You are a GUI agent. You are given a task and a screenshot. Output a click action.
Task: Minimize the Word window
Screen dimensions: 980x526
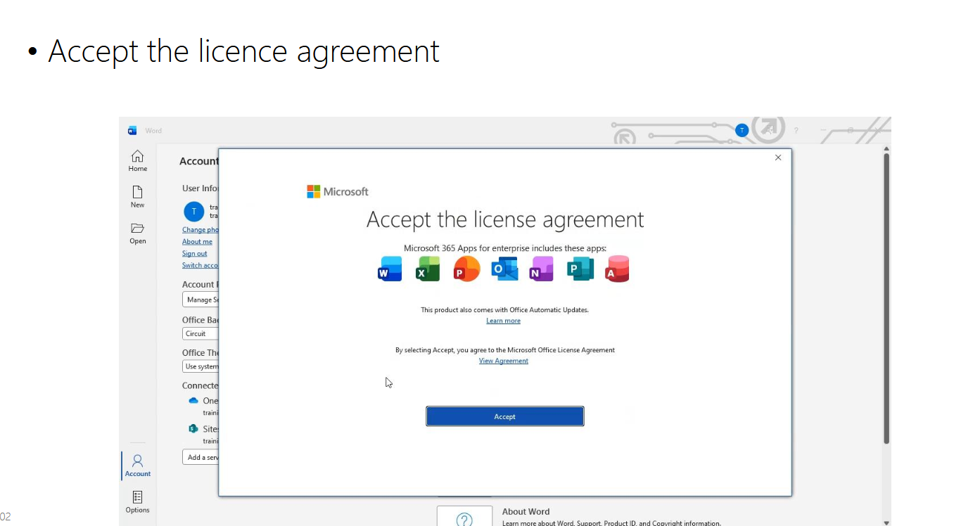824,131
